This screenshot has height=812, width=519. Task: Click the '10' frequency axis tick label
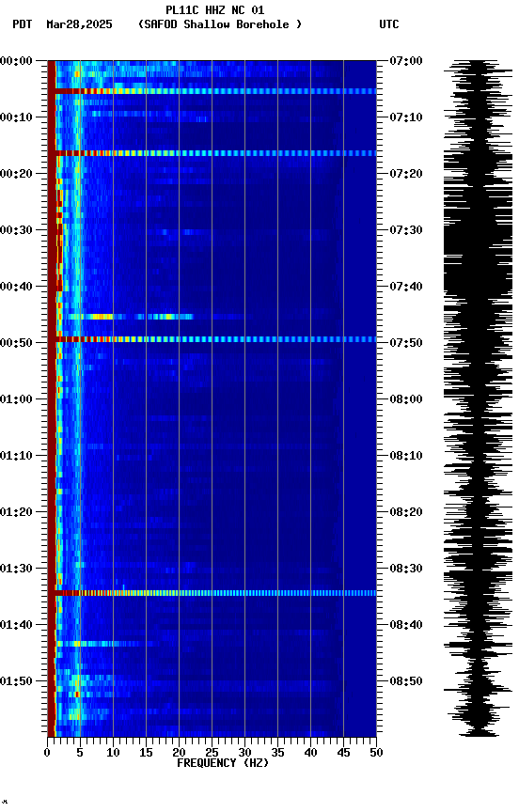click(x=113, y=754)
